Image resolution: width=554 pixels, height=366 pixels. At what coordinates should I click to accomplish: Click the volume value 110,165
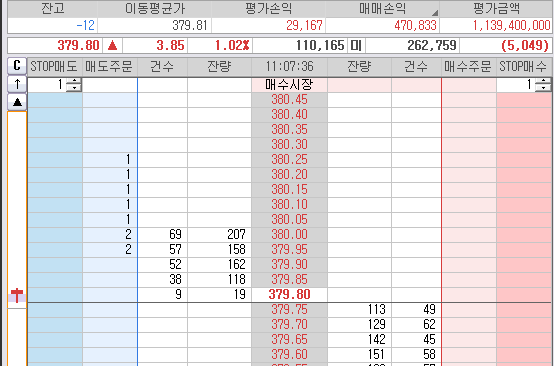(x=320, y=46)
